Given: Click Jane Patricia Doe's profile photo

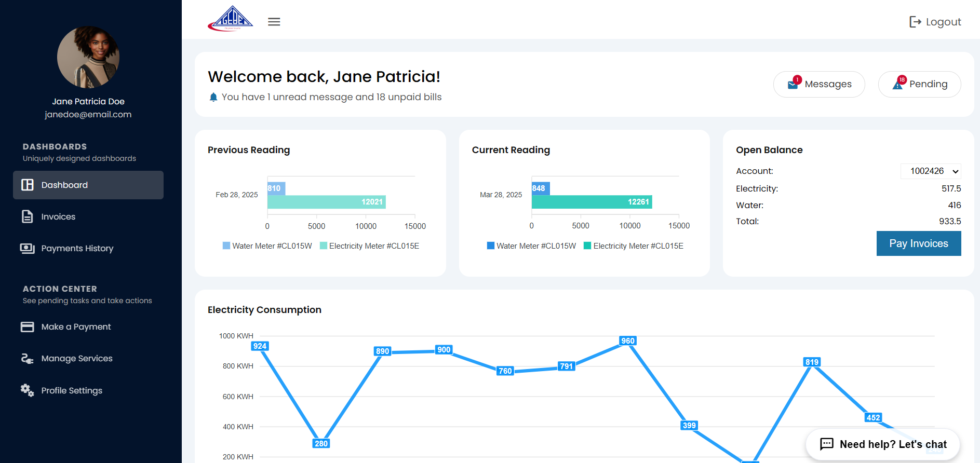Looking at the screenshot, I should (x=88, y=57).
